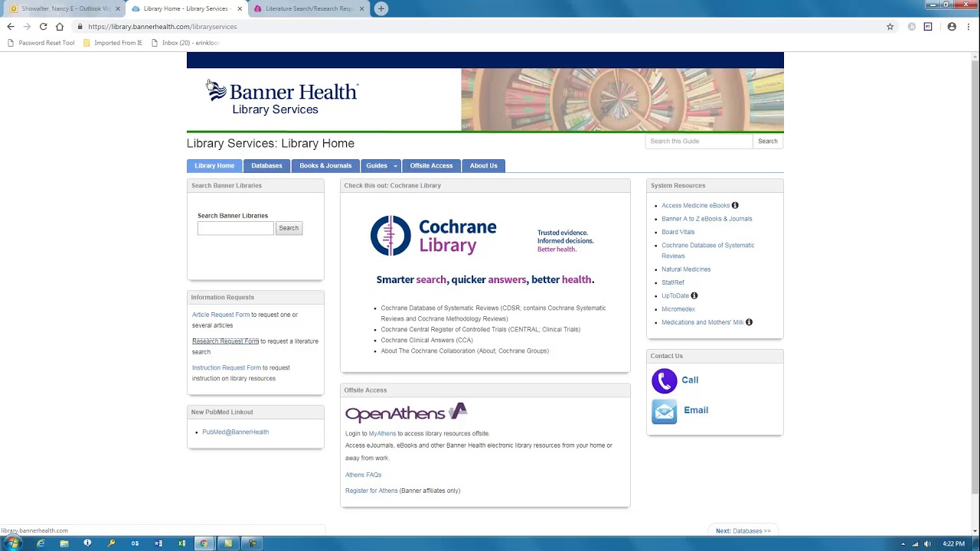Open the Micromedex link
Image resolution: width=980 pixels, height=551 pixels.
point(678,309)
